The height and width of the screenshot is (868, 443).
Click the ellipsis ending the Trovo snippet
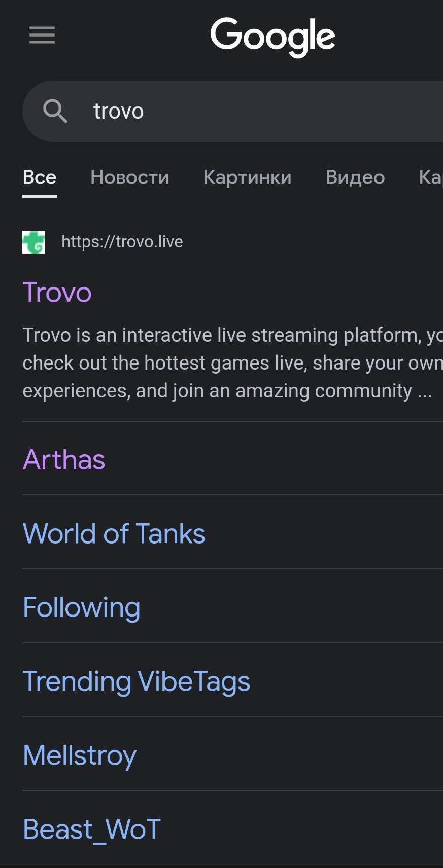click(425, 391)
